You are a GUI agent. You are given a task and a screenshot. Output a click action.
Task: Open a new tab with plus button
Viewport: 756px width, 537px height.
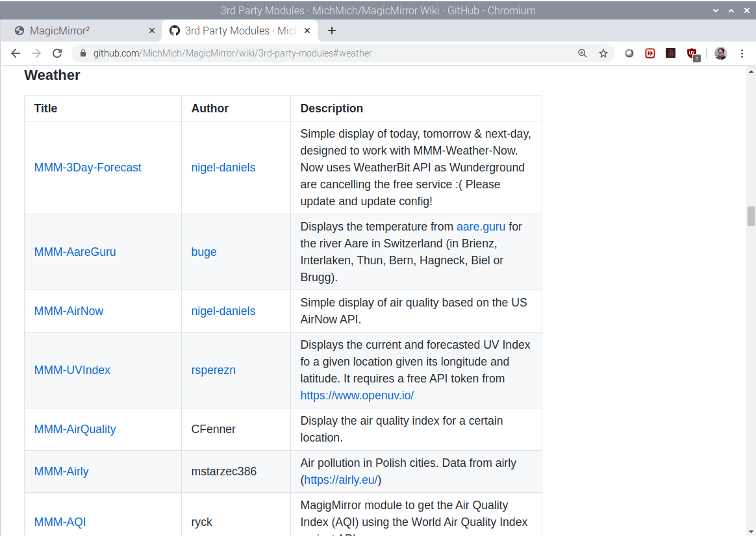[332, 31]
